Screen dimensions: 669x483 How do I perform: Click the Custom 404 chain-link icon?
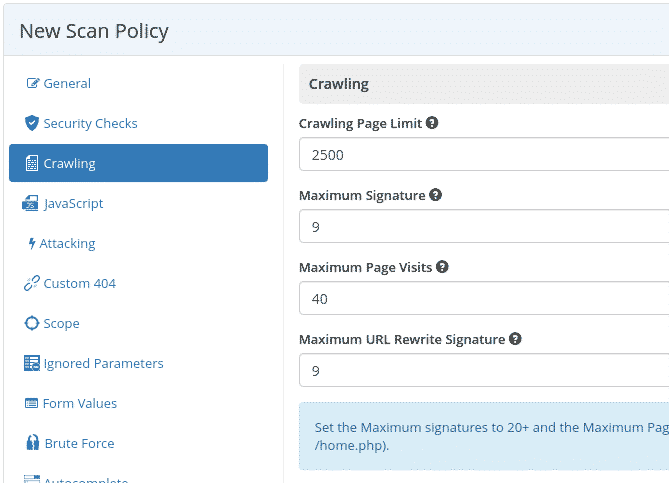[x=32, y=284]
